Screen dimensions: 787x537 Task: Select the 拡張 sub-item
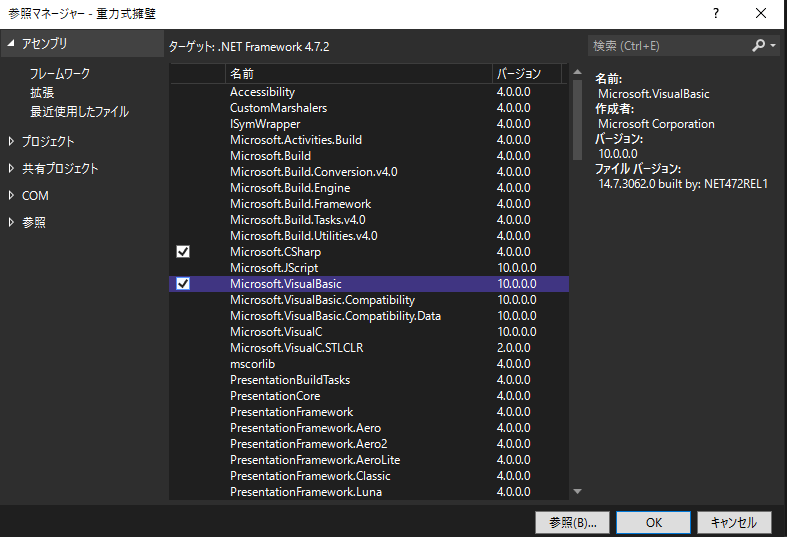42,93
